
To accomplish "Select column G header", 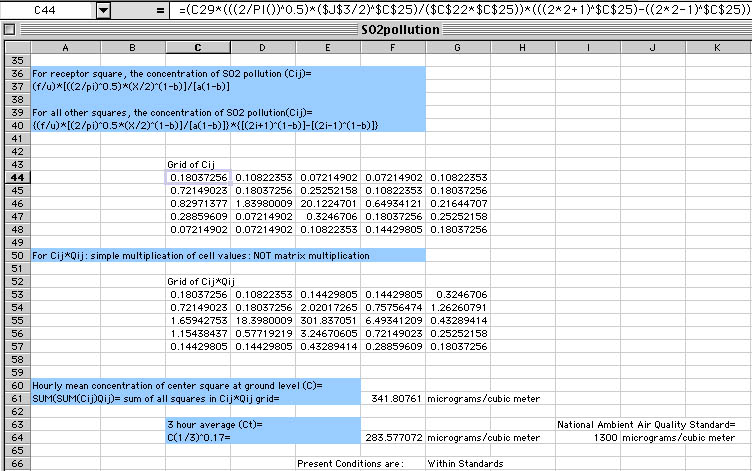I will pos(458,47).
